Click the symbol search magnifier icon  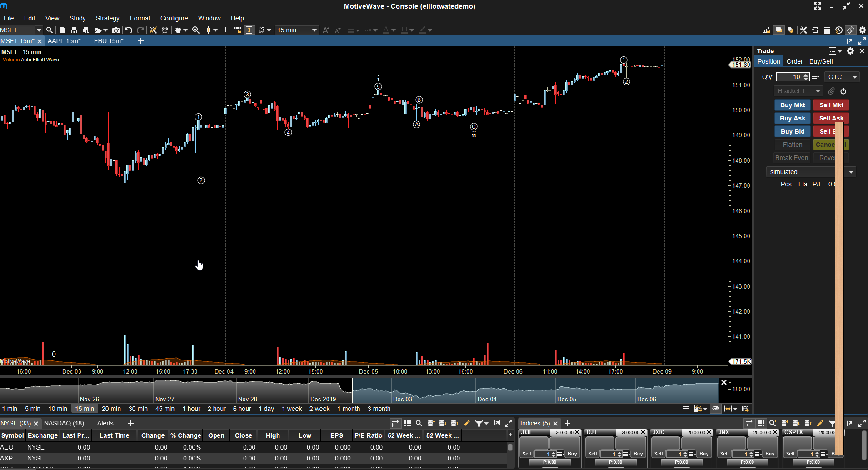point(50,30)
